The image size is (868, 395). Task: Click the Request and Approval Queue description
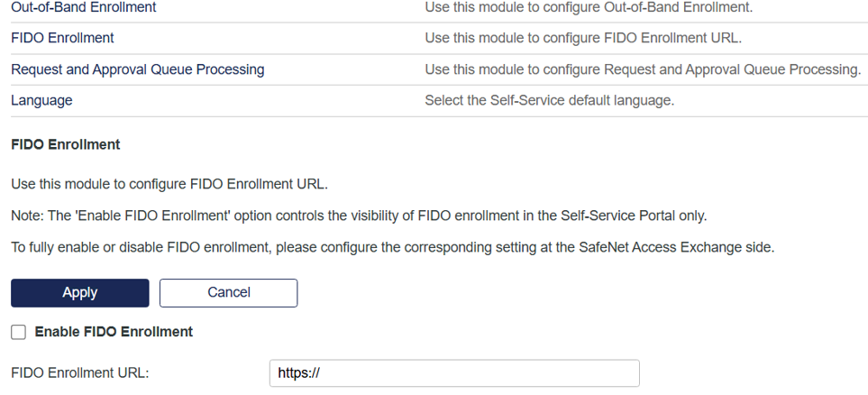pos(642,69)
